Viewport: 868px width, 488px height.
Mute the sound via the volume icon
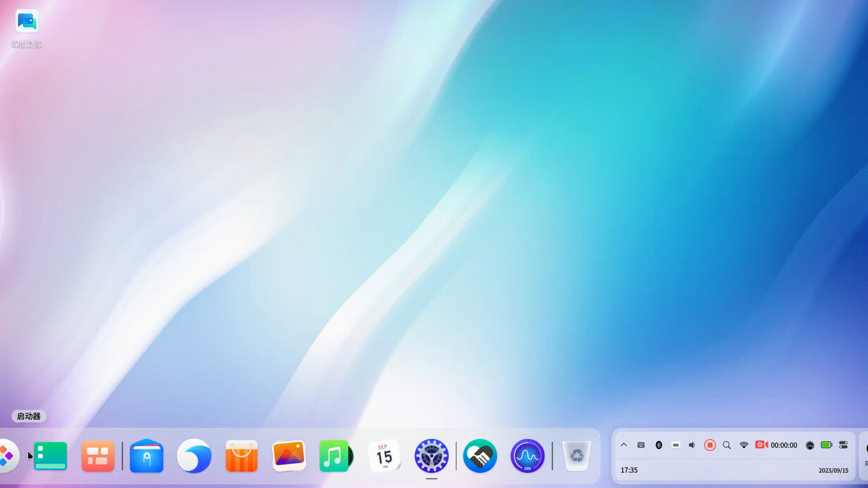pyautogui.click(x=691, y=445)
